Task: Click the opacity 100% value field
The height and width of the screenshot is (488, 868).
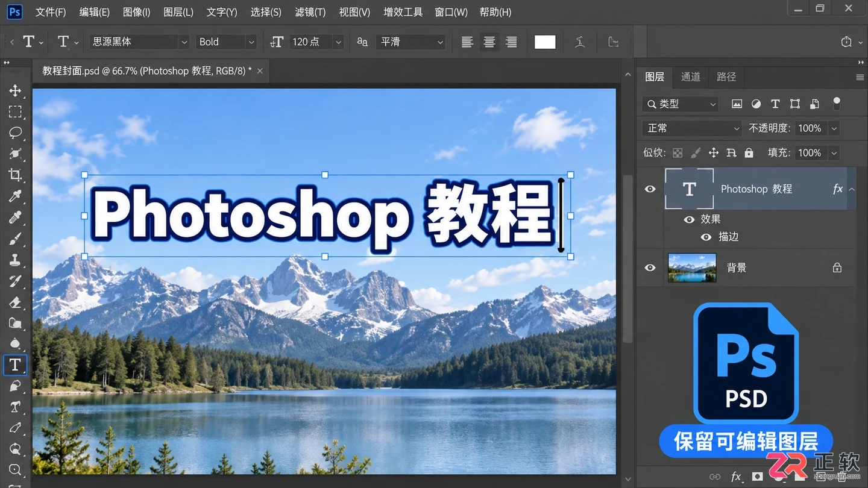Action: 811,128
